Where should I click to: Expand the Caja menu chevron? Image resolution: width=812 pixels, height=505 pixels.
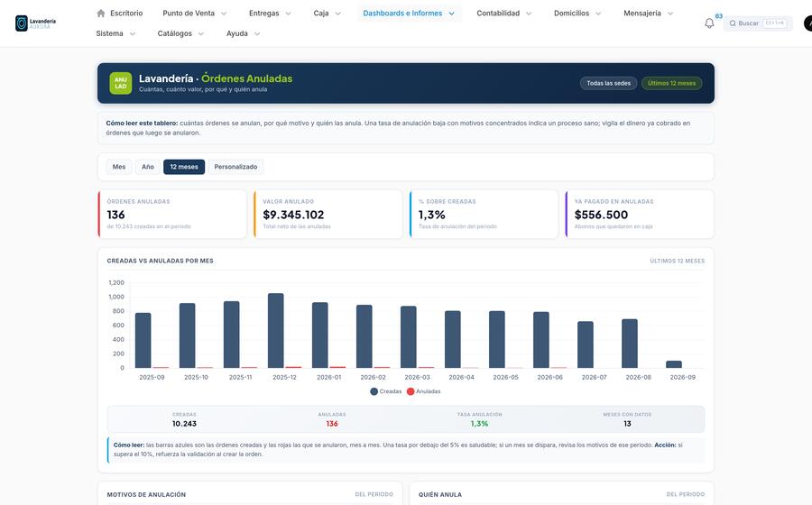(338, 14)
